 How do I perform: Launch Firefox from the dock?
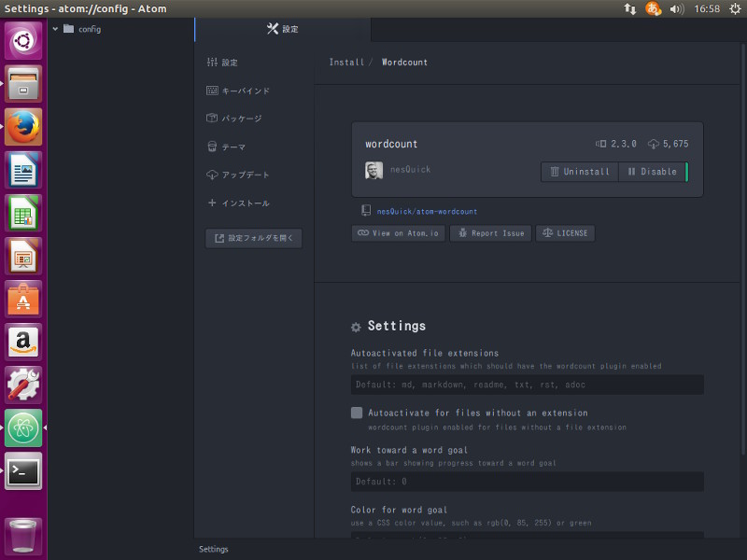(x=23, y=127)
